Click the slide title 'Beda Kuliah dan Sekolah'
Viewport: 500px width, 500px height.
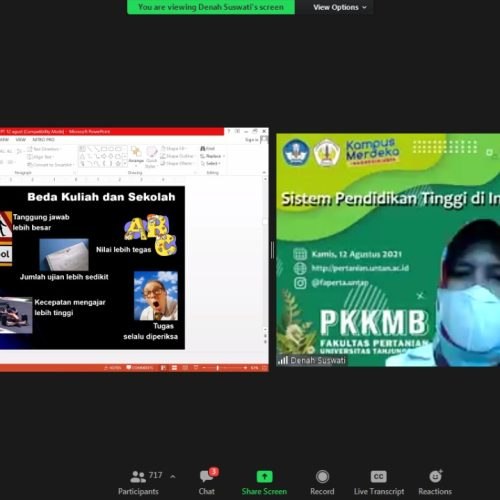101,197
